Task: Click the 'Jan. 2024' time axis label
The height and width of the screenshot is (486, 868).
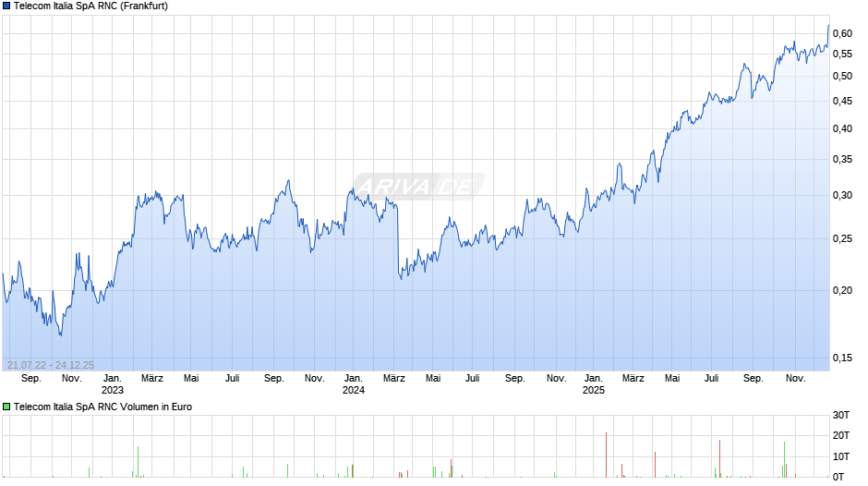Action: point(353,384)
